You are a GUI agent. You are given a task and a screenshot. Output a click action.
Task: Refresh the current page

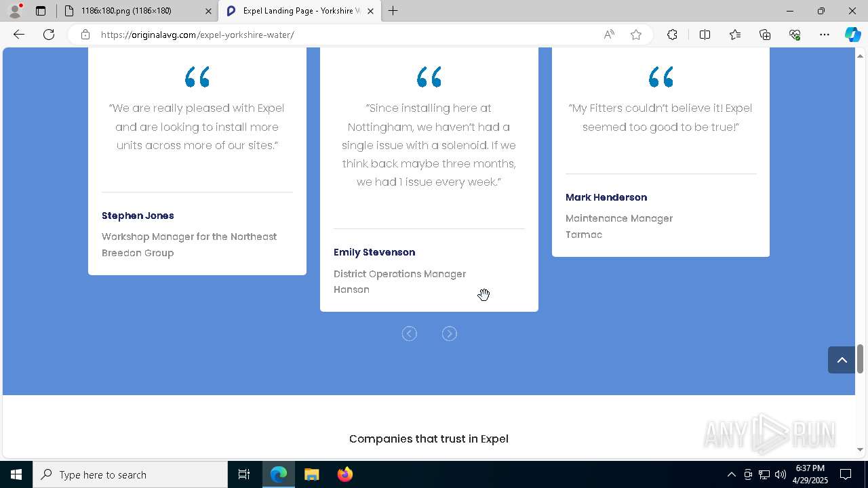pos(49,35)
